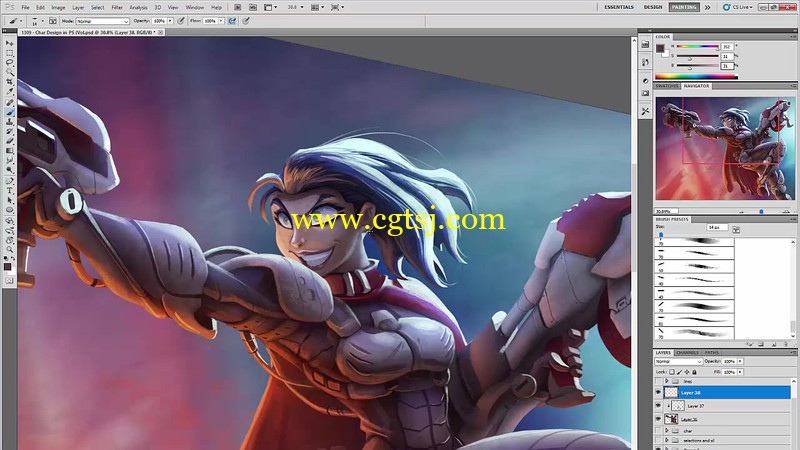Open the Layer menu
Image resolution: width=800 pixels, height=450 pixels.
click(x=78, y=8)
